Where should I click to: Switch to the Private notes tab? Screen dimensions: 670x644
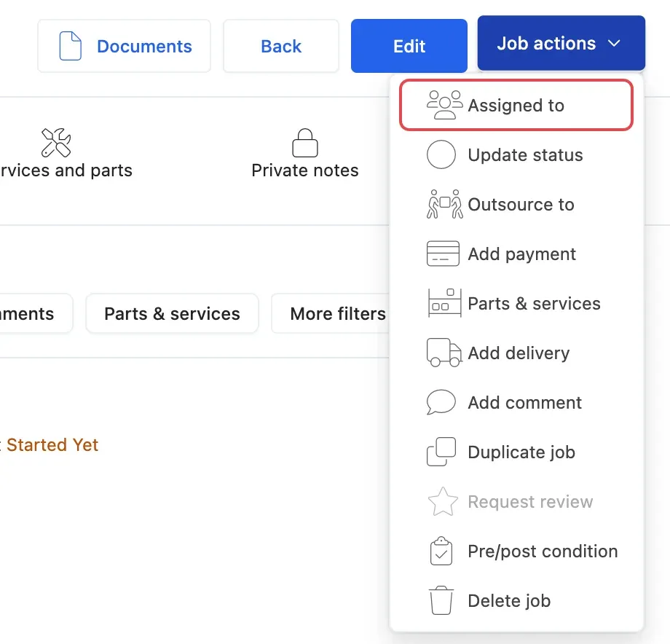[305, 154]
